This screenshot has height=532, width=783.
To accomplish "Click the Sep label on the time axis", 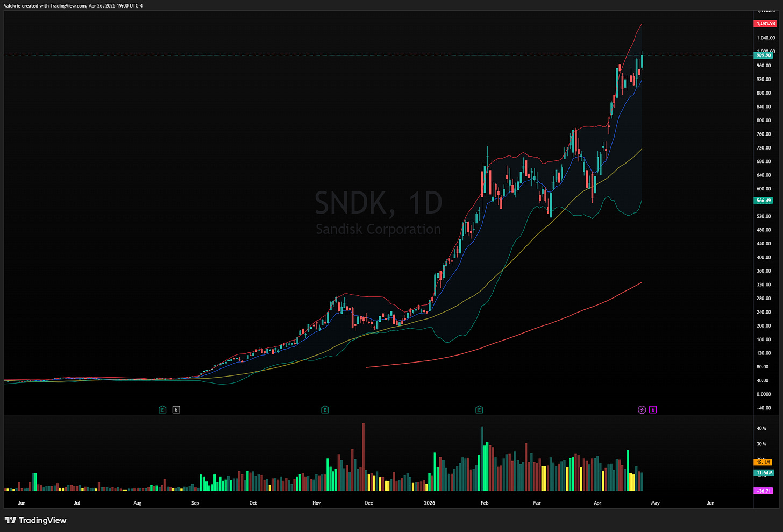I will pos(195,503).
